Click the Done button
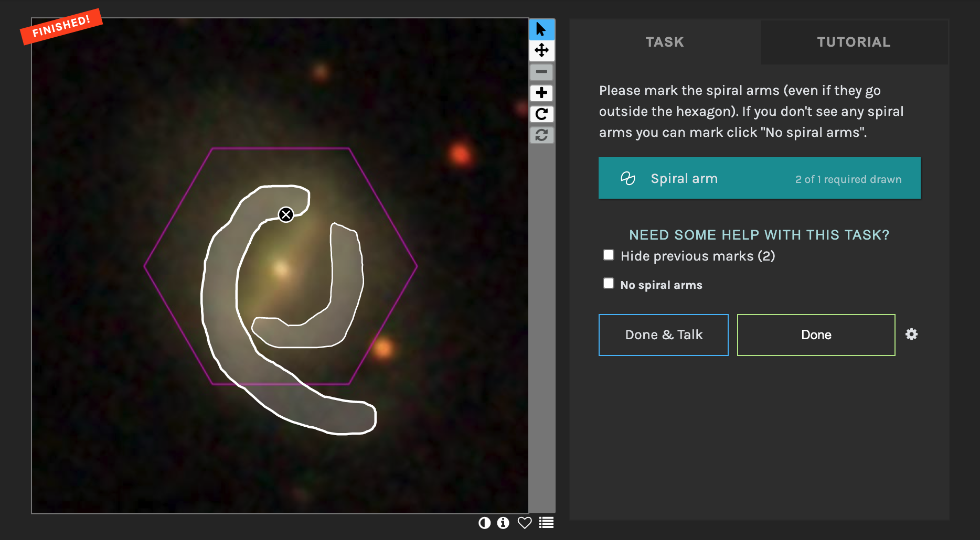 click(816, 335)
